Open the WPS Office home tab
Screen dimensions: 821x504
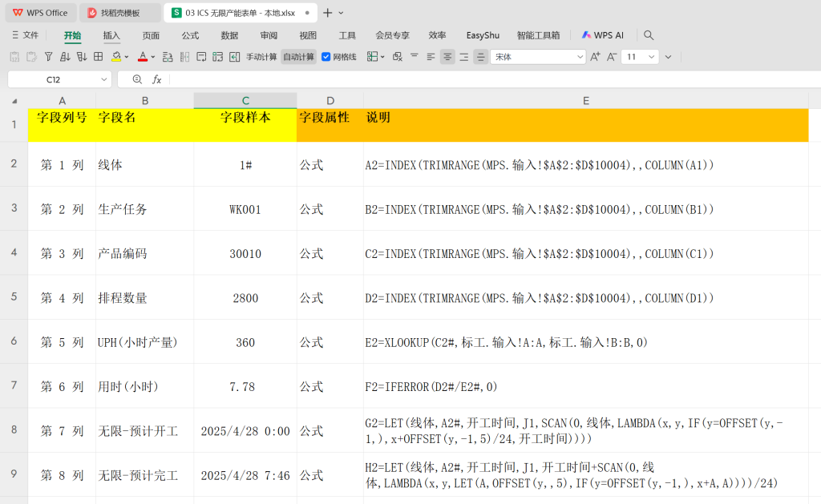[40, 13]
